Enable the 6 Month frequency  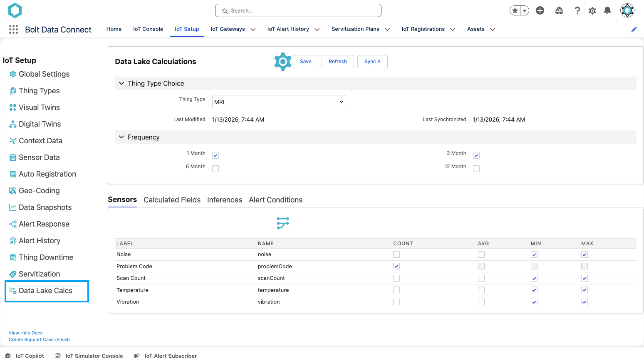(215, 169)
